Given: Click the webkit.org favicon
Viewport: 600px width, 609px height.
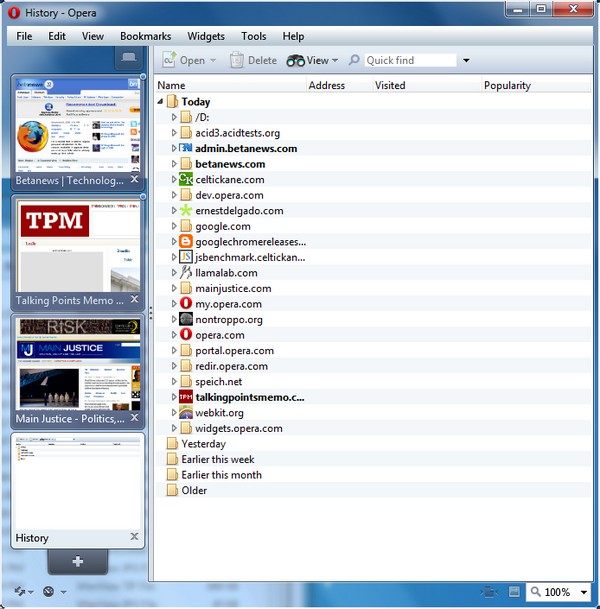Looking at the screenshot, I should tap(186, 412).
